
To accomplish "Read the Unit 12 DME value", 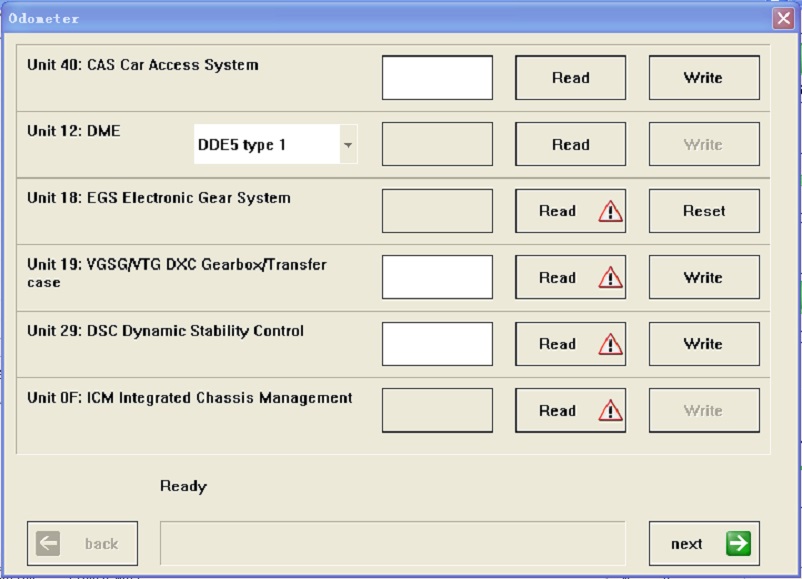I will pos(570,144).
